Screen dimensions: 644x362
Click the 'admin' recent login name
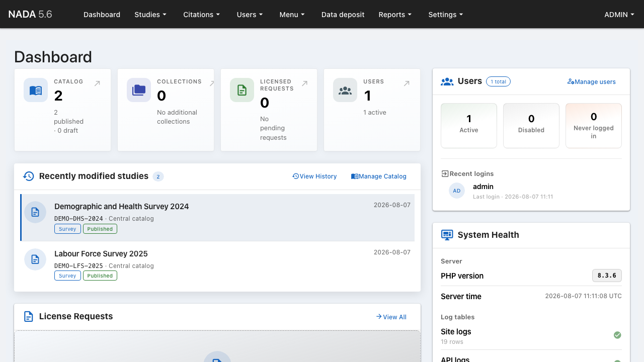(483, 187)
